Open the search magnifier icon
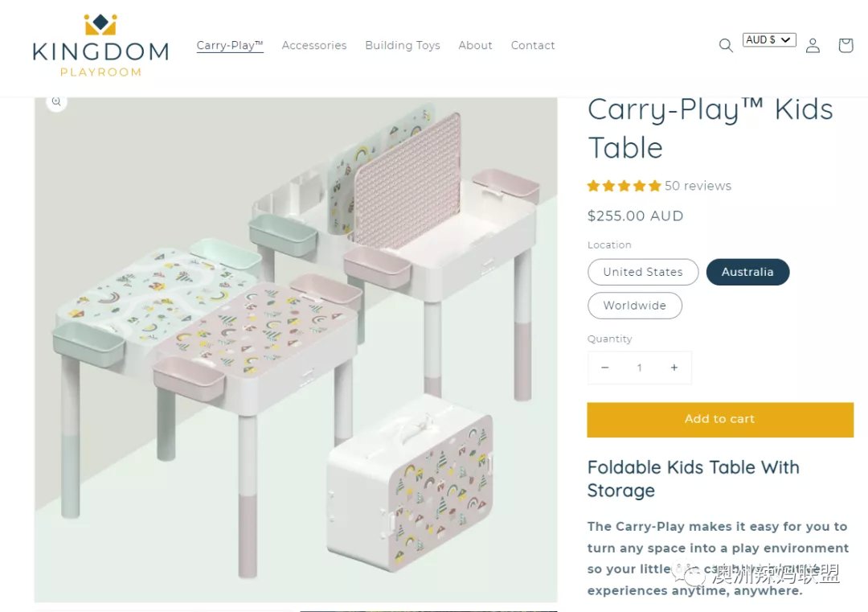Image resolution: width=868 pixels, height=612 pixels. tap(726, 45)
